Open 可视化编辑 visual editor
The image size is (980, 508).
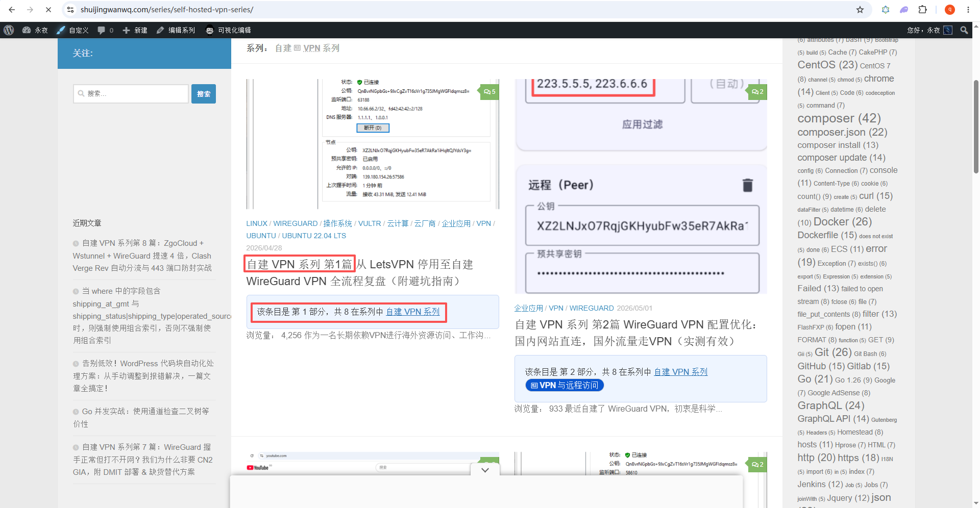[x=228, y=30]
